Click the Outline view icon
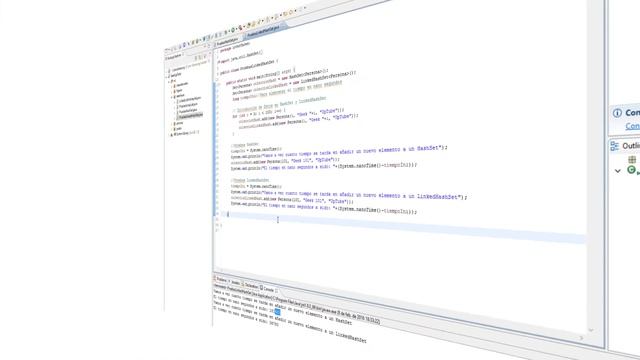The image size is (640, 360). 615,146
